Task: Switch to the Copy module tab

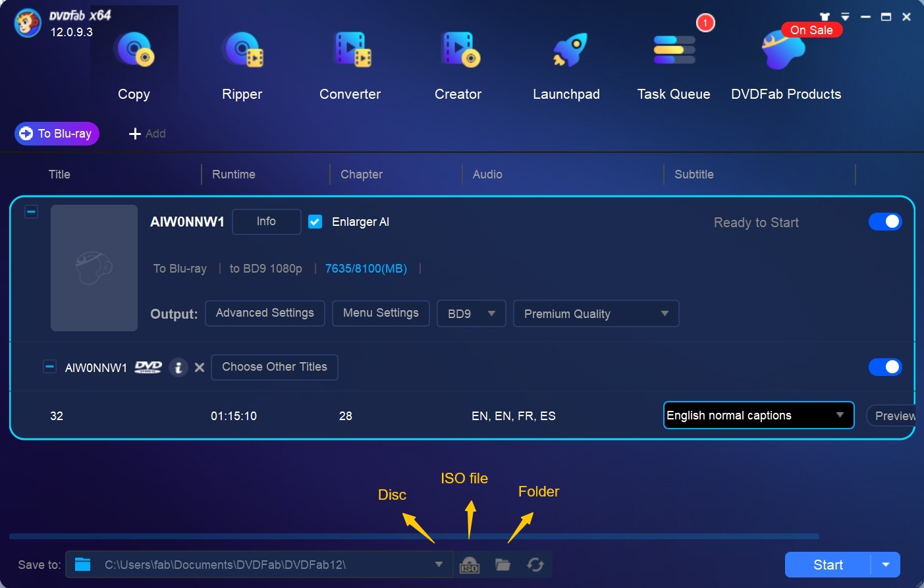Action: pyautogui.click(x=134, y=63)
